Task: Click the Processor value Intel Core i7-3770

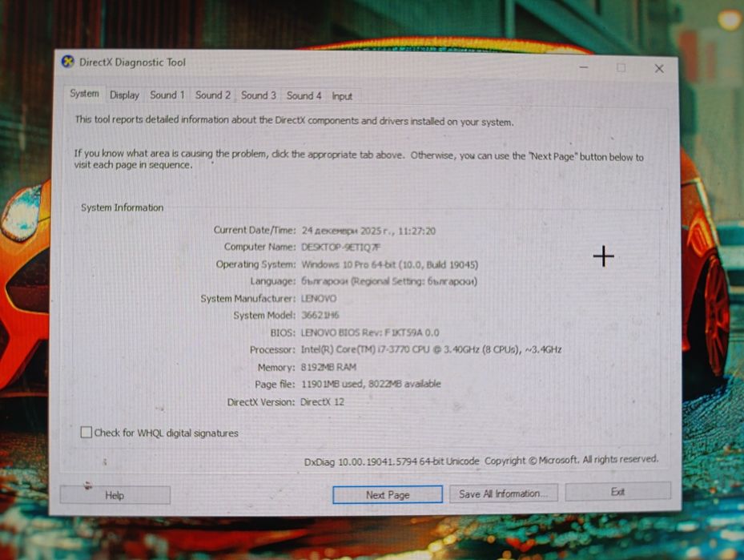Action: coord(431,350)
